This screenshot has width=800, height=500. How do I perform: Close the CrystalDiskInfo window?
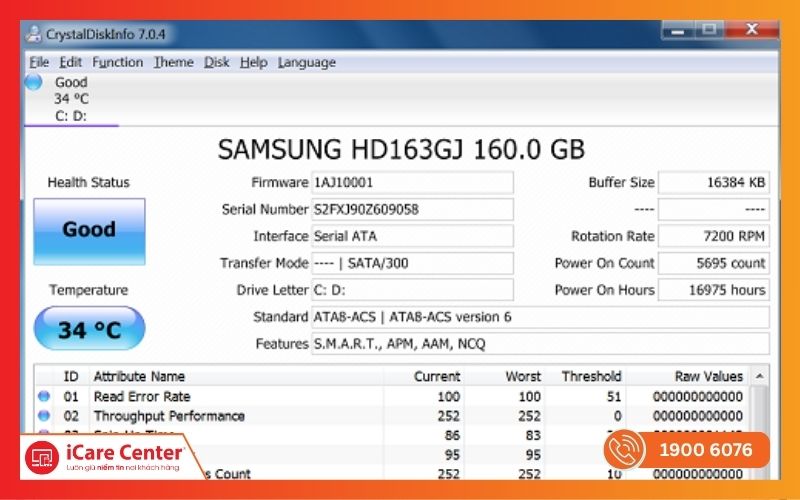pos(751,30)
